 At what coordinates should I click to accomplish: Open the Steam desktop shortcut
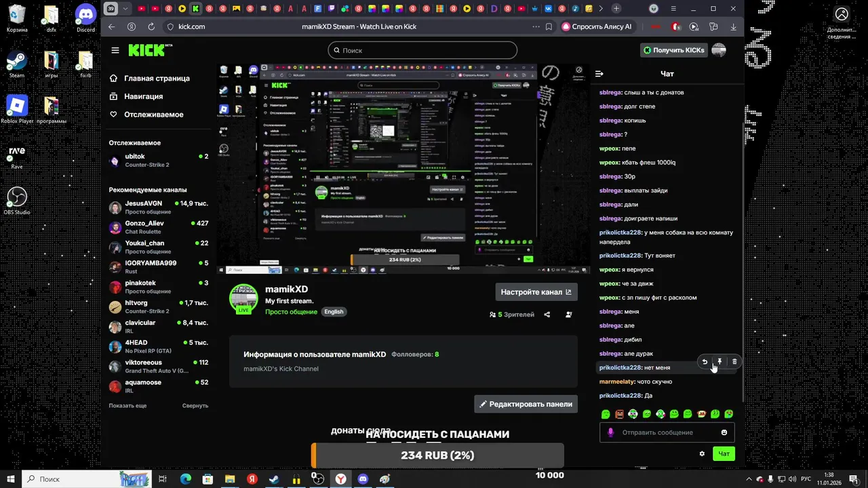coord(16,65)
